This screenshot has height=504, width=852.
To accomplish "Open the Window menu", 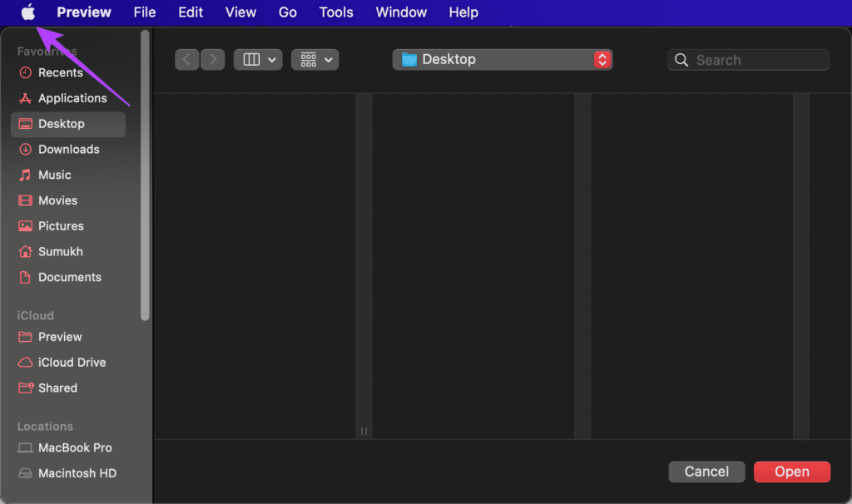I will (401, 12).
